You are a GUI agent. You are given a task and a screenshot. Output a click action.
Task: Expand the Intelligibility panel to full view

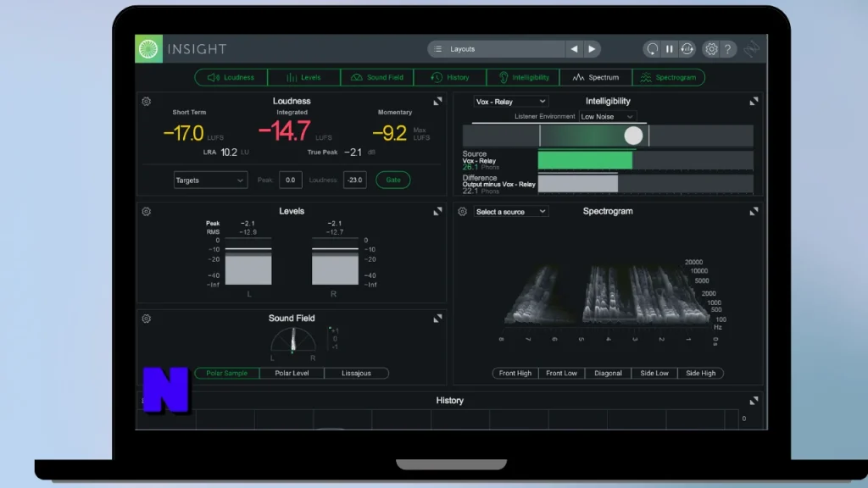coord(754,102)
